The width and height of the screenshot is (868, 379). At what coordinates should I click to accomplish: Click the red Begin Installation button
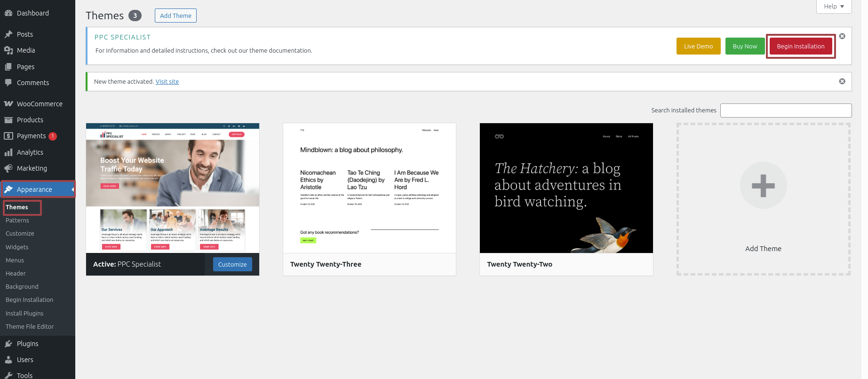click(800, 46)
